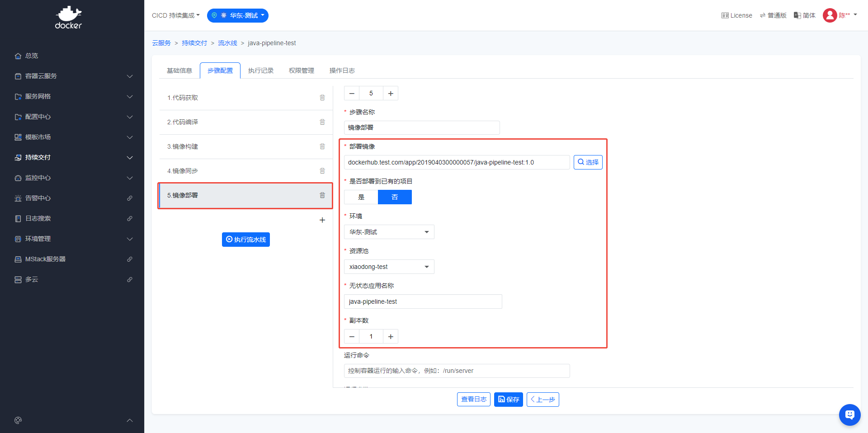The image size is (868, 433).
Task: Click the theme palette icon in sidebar bottom
Action: [18, 420]
